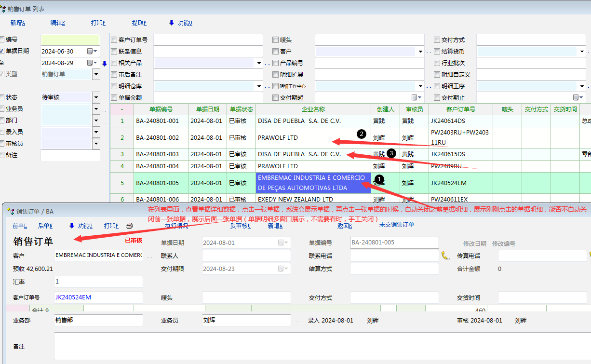Click into the 编号 search input field
Image resolution: width=591 pixels, height=364 pixels.
coord(70,40)
